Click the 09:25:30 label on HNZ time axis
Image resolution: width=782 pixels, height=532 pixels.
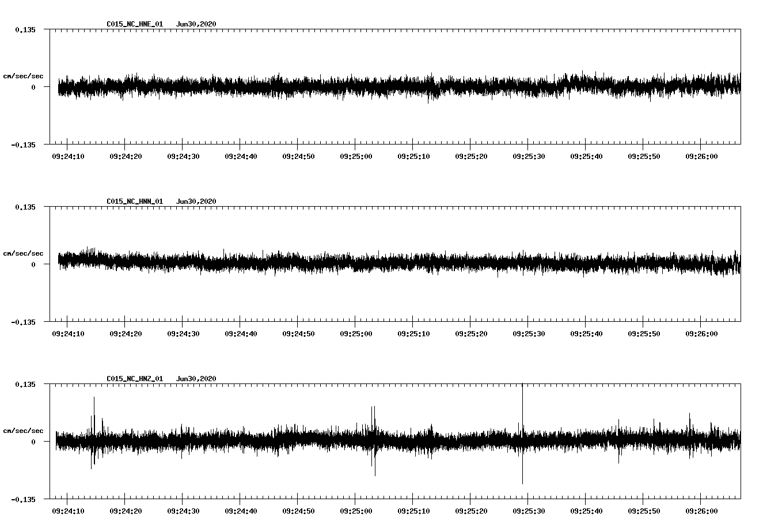point(529,511)
